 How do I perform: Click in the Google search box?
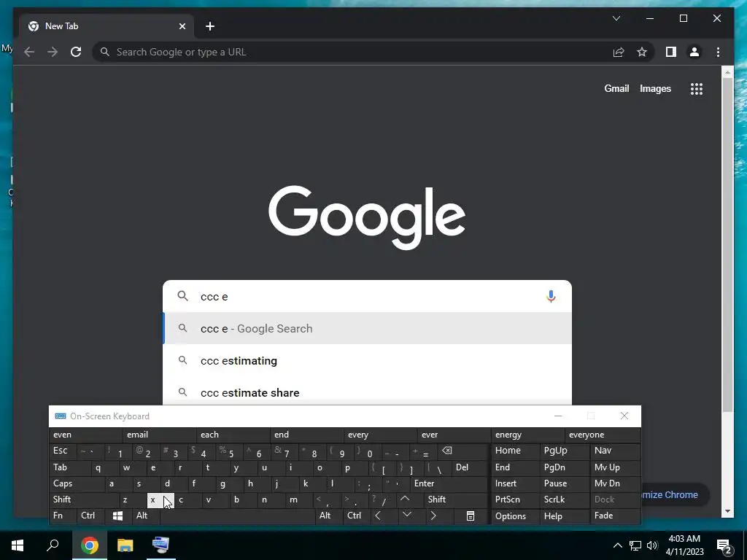(x=367, y=296)
